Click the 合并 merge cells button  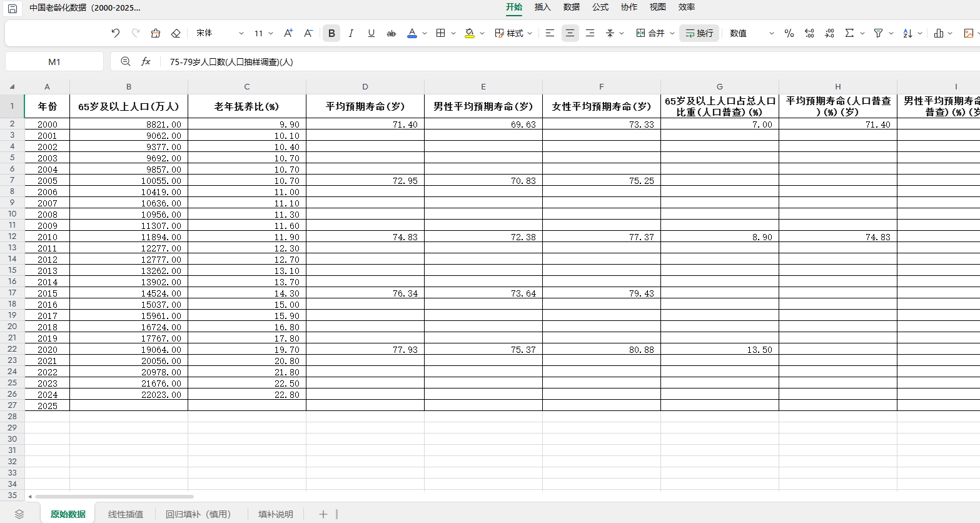[650, 33]
